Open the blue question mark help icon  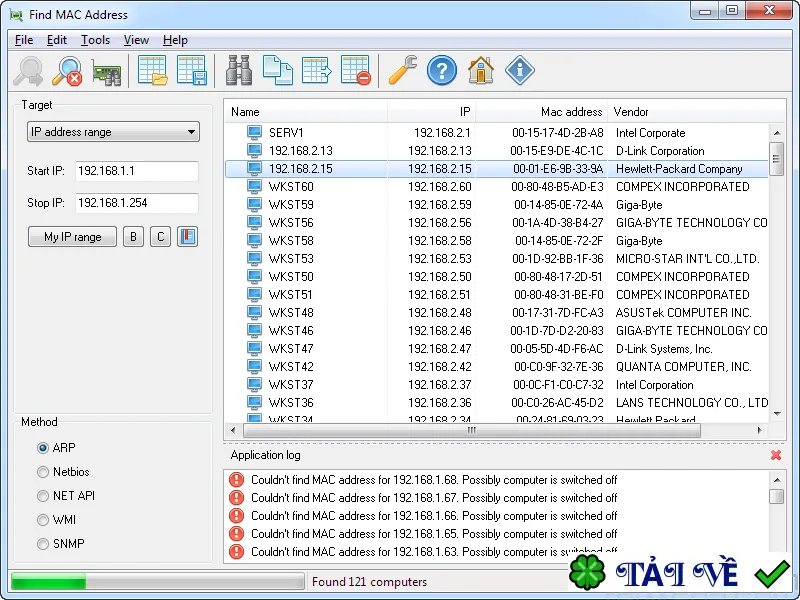(x=442, y=70)
